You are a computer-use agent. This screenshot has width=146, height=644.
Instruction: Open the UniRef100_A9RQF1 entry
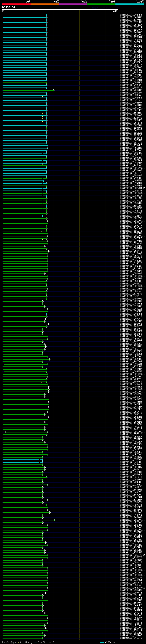(x=131, y=55)
